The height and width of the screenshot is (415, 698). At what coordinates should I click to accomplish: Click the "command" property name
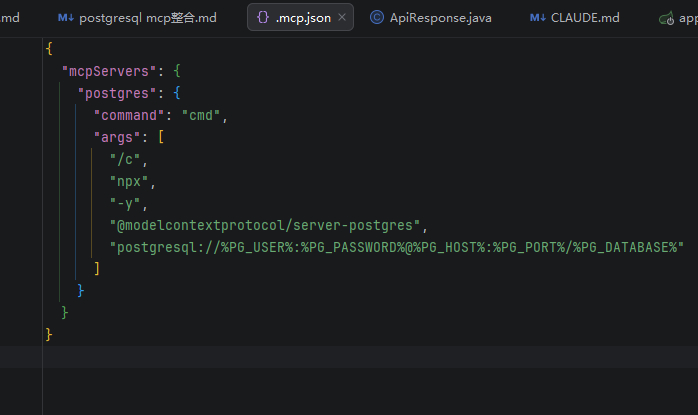click(133, 115)
